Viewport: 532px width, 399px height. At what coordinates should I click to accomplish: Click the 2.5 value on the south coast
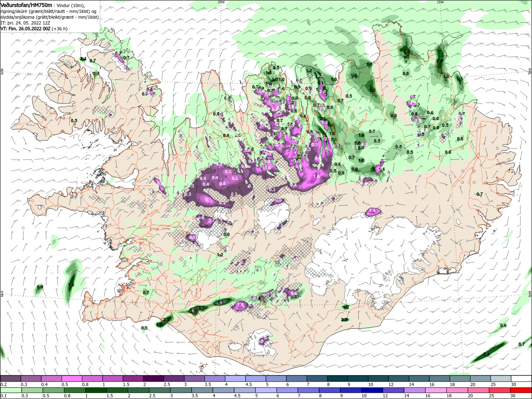(x=344, y=319)
